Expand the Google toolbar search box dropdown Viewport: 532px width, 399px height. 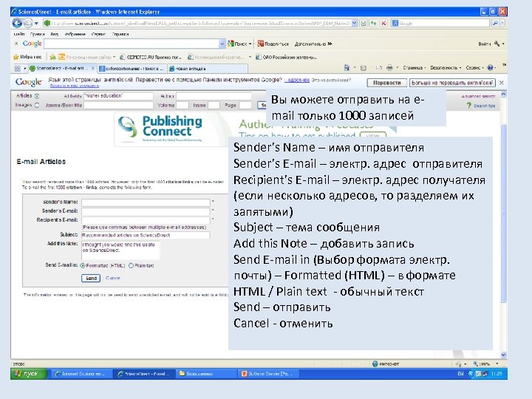(x=222, y=44)
